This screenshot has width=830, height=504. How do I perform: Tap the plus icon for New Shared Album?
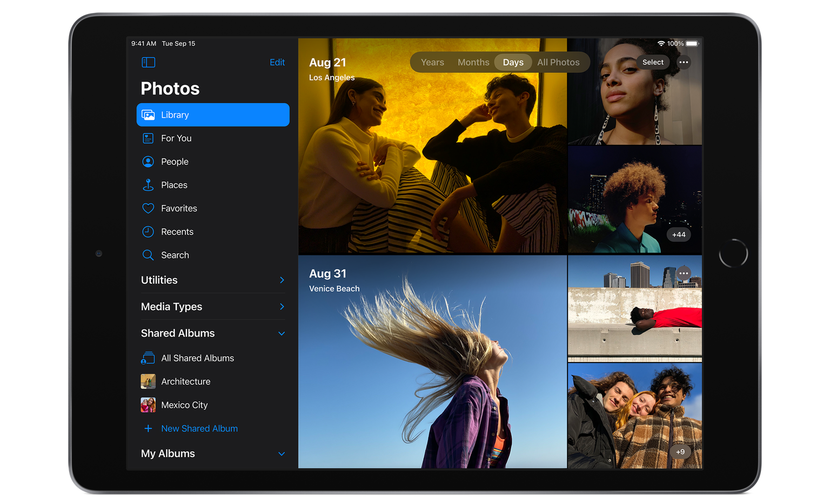(148, 428)
